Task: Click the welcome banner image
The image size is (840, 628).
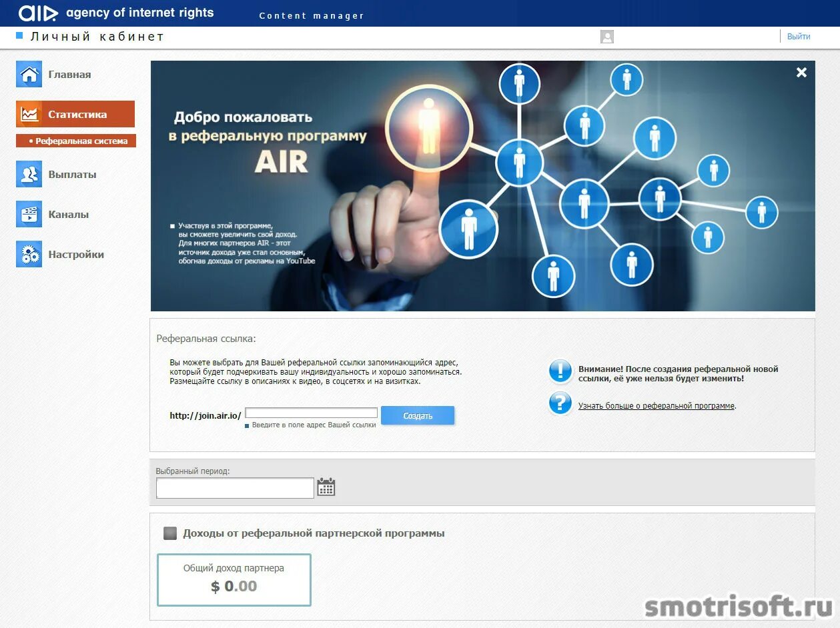Action: click(482, 186)
